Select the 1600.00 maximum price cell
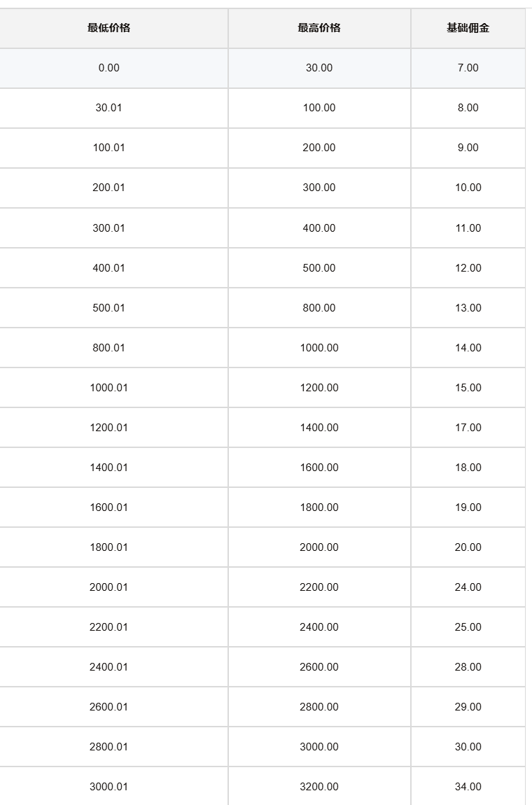Viewport: 532px width, 805px height. tap(319, 468)
